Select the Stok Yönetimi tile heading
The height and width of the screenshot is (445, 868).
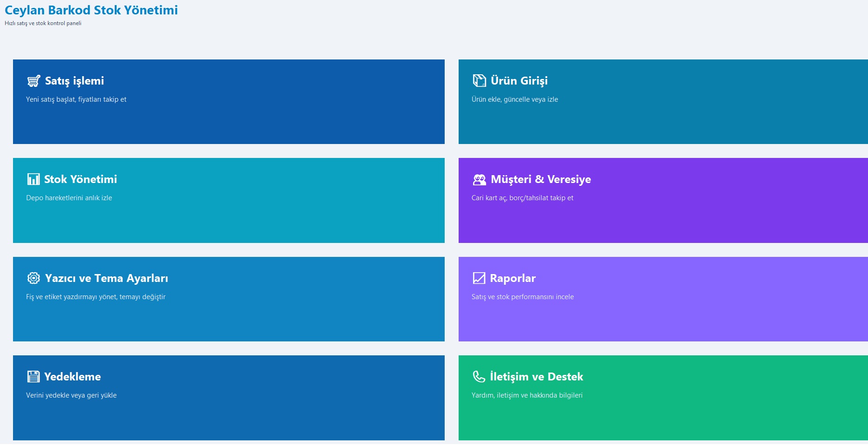[x=80, y=179]
